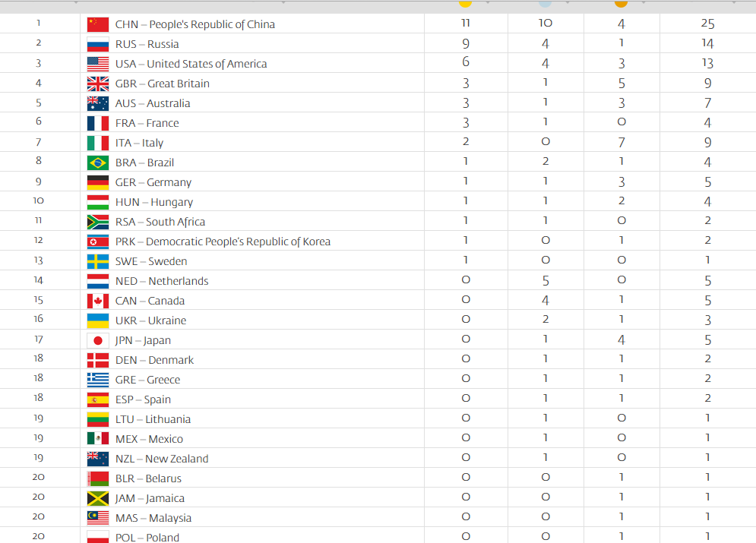Click the gold medal column header icon

(x=465, y=3)
